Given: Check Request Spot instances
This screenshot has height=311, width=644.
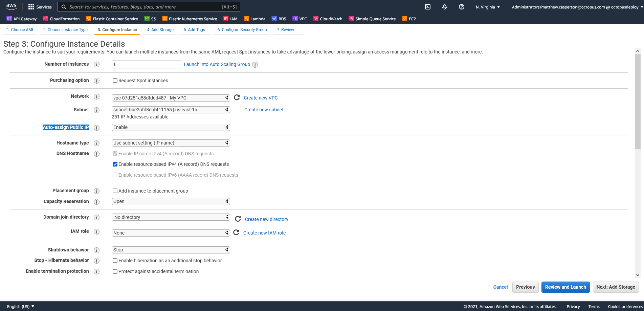Looking at the screenshot, I should point(115,81).
